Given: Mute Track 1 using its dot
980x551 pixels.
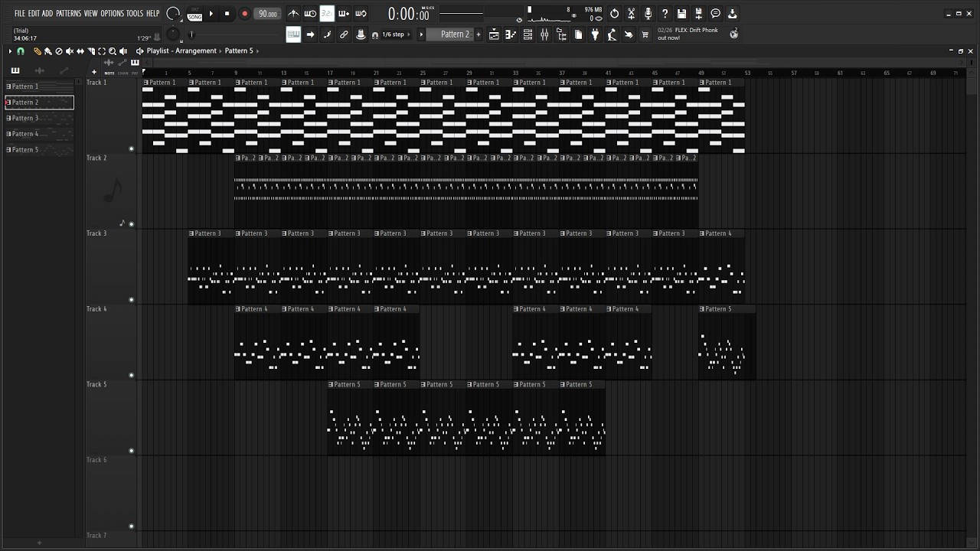Looking at the screenshot, I should tap(132, 148).
